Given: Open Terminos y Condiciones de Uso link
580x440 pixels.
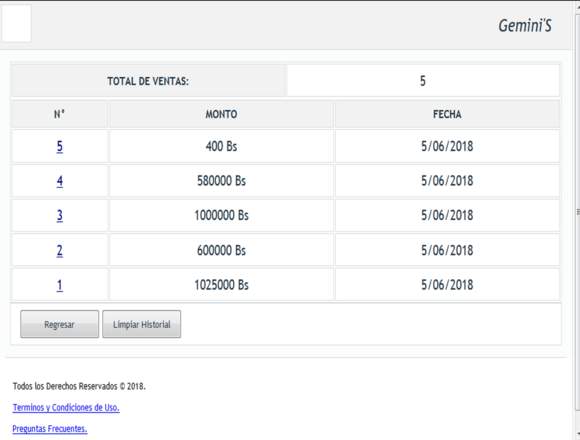Looking at the screenshot, I should [x=66, y=407].
